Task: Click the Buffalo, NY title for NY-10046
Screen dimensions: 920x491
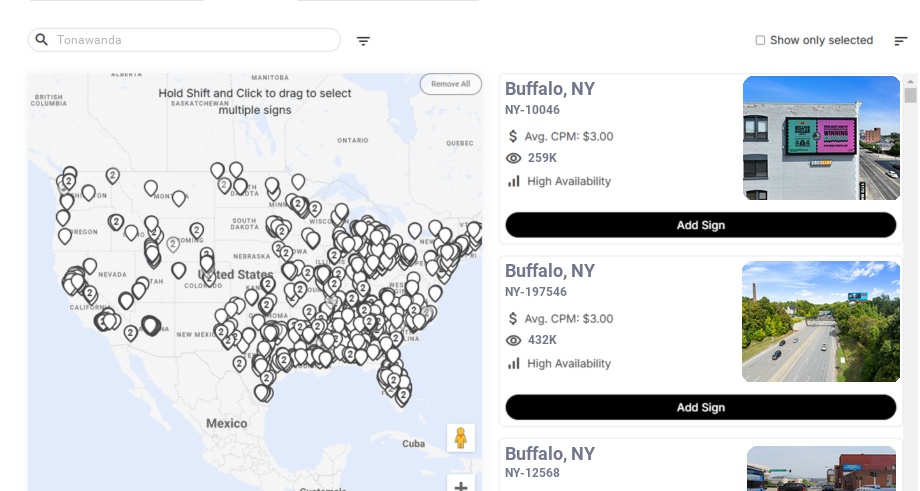Action: click(x=550, y=88)
